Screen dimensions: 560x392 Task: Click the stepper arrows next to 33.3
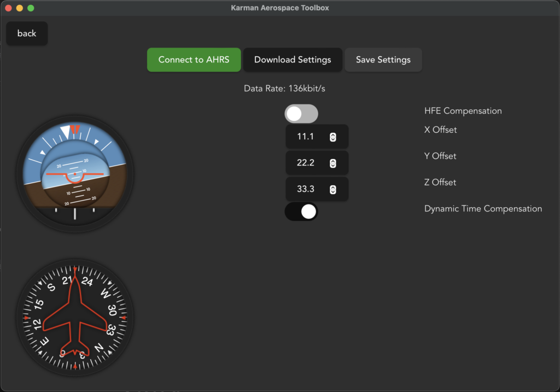(332, 190)
